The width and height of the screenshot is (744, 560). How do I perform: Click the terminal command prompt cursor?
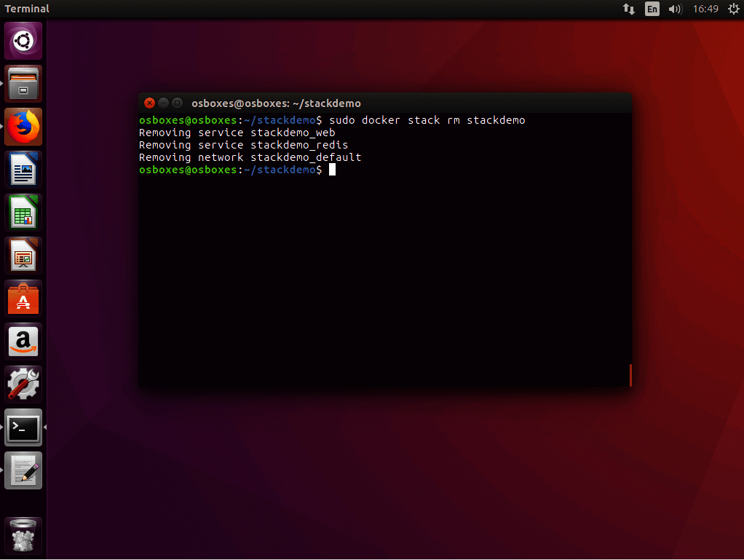(x=332, y=170)
